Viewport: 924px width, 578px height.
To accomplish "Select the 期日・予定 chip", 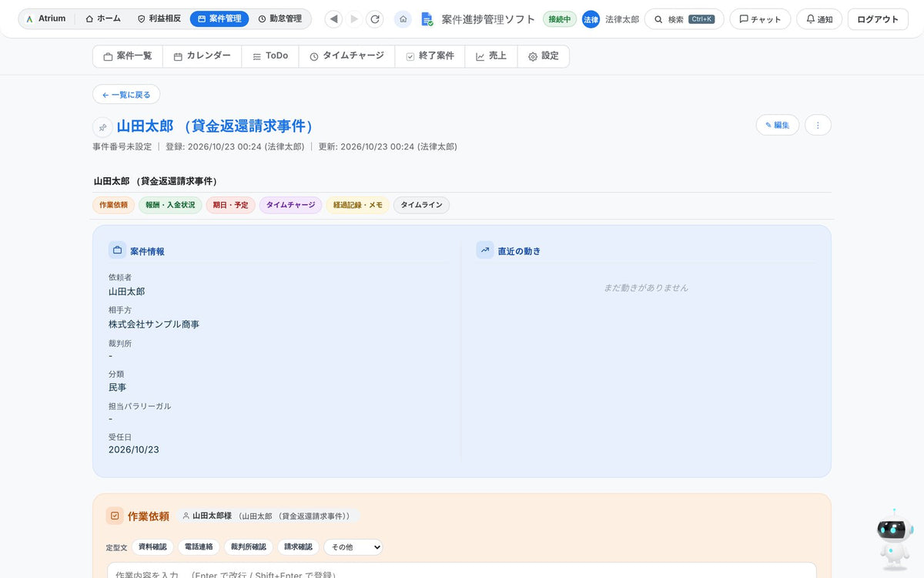I will pos(230,205).
